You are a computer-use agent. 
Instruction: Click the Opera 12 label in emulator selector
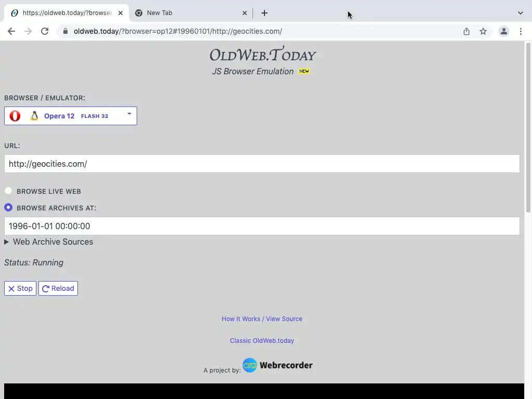(59, 116)
